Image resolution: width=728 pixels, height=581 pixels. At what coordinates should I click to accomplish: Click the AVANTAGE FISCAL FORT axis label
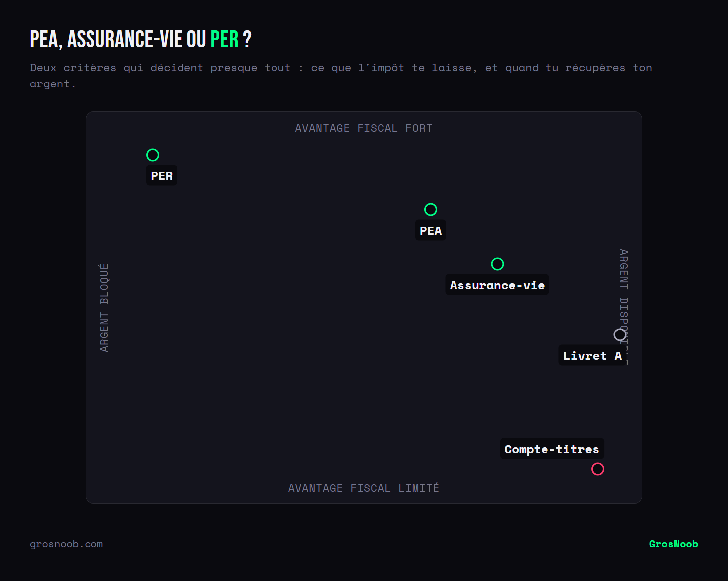coord(364,128)
